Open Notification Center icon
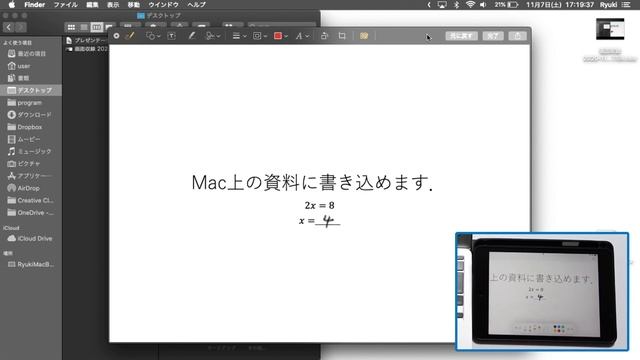This screenshot has height=360, width=640. pyautogui.click(x=626, y=4)
